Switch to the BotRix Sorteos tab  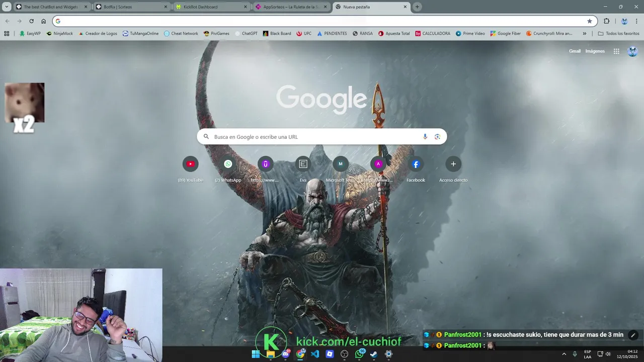131,7
